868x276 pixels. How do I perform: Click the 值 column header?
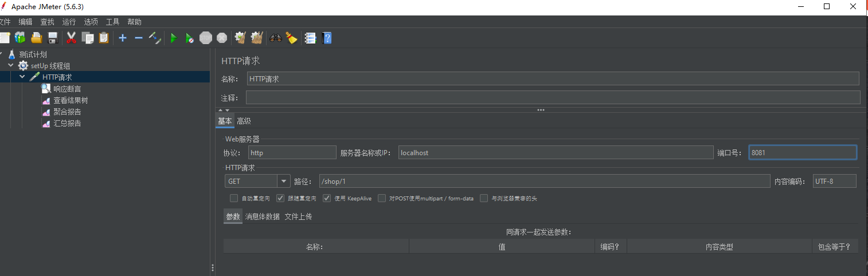pos(502,247)
